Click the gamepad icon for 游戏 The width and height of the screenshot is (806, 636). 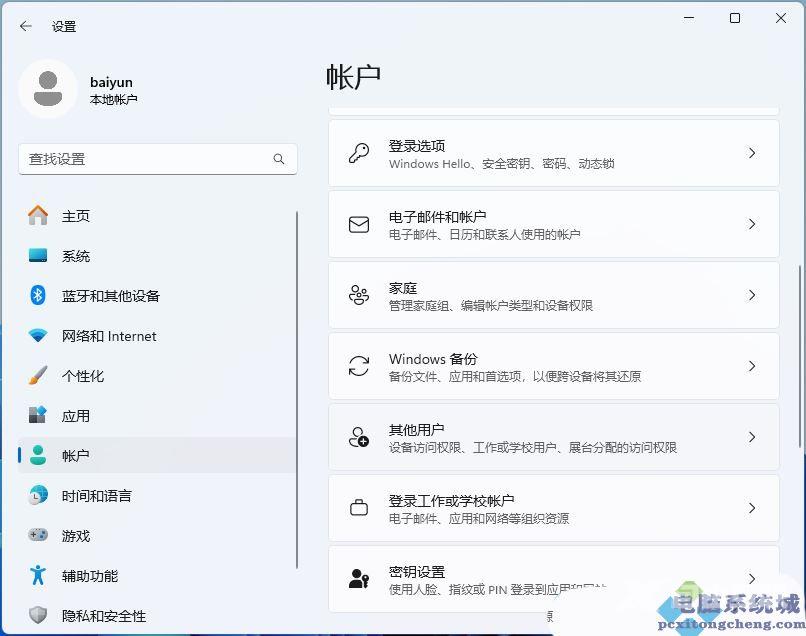pos(38,536)
